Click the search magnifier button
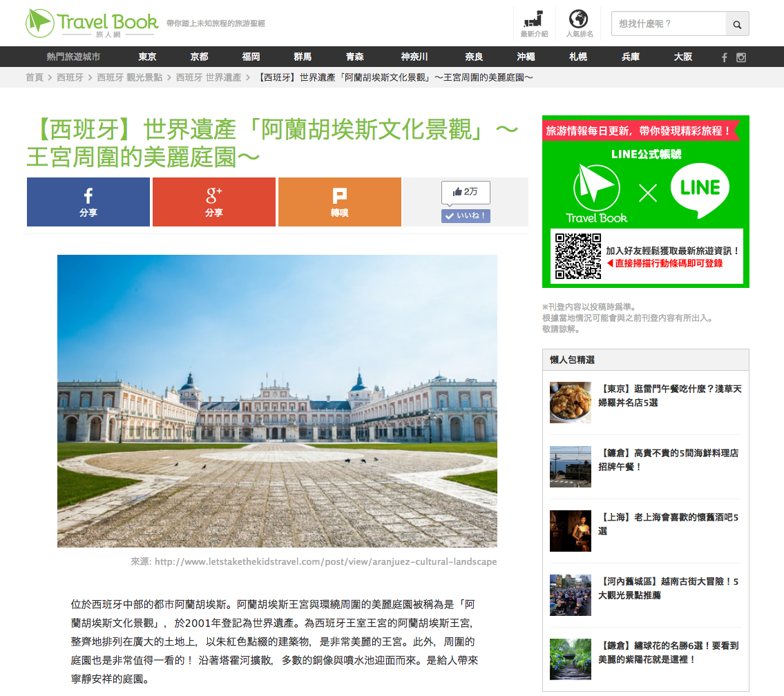The width and height of the screenshot is (784, 696). click(x=737, y=24)
